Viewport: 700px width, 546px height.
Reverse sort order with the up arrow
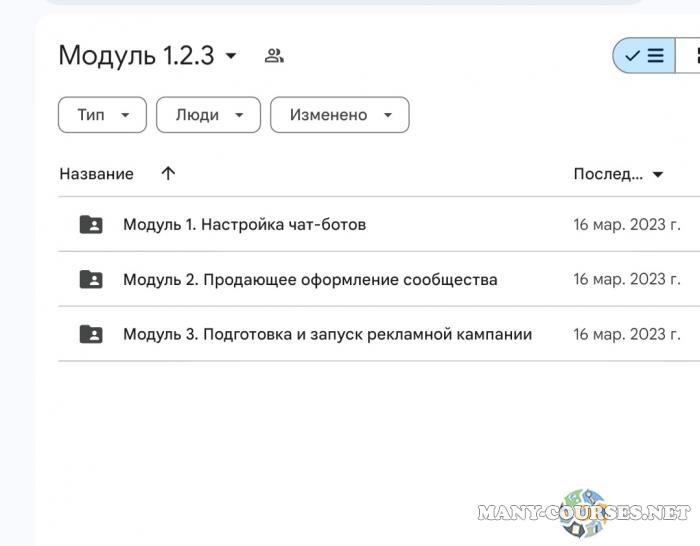point(168,173)
